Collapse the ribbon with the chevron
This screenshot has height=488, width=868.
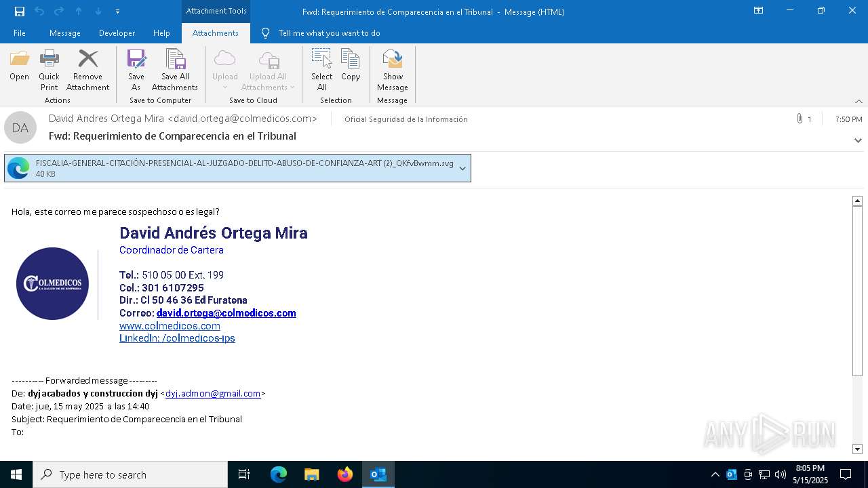point(859,101)
